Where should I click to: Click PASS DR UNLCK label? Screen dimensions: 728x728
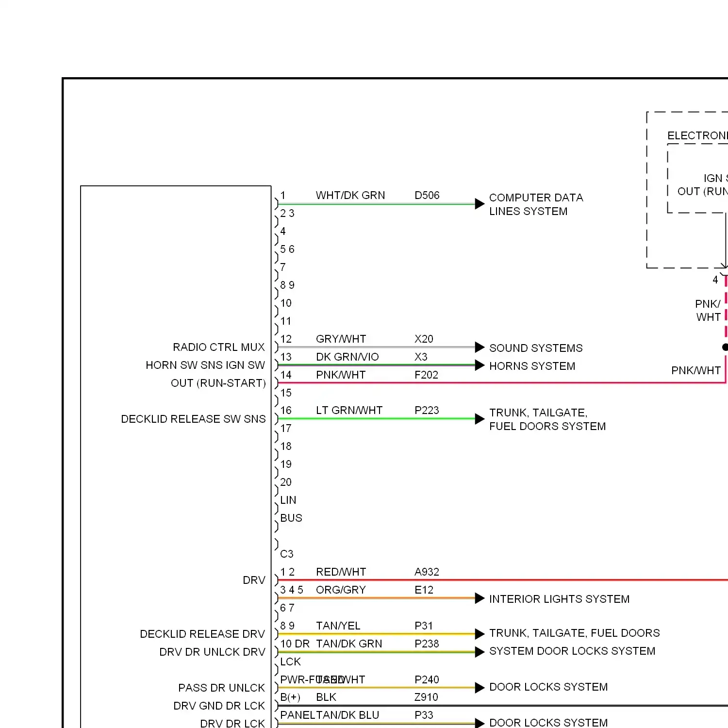point(221,688)
